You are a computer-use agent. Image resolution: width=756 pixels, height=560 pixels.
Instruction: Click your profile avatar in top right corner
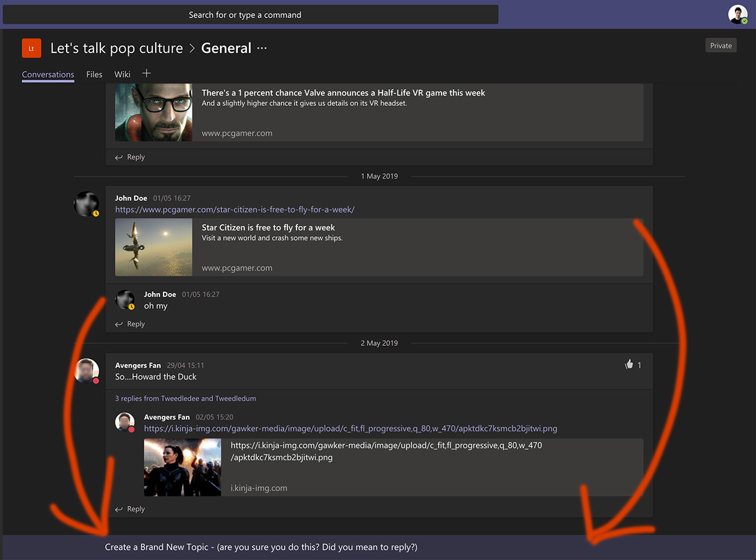click(737, 14)
